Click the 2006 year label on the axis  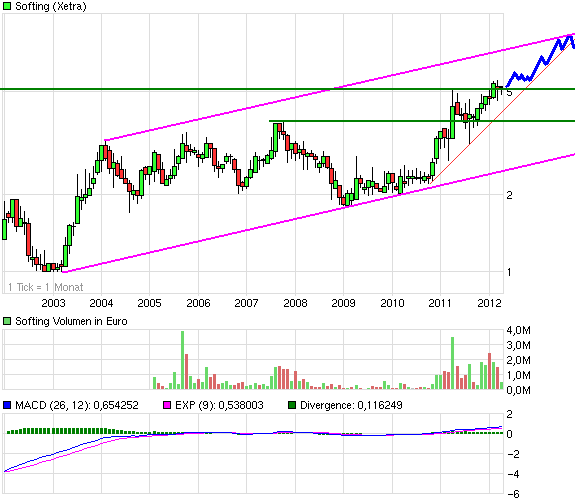(198, 303)
